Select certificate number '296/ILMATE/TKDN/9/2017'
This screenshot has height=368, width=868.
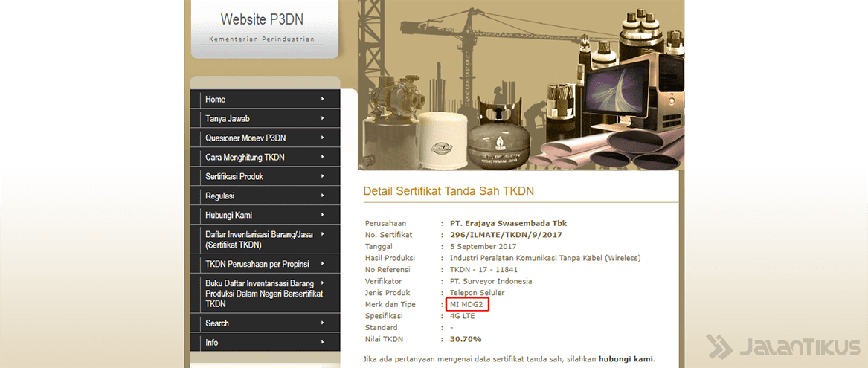[506, 235]
